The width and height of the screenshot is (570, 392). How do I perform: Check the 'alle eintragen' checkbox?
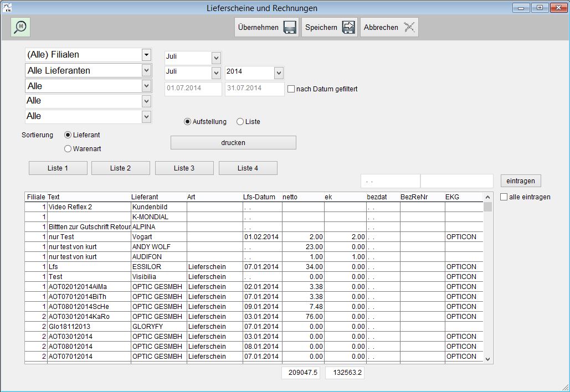504,197
